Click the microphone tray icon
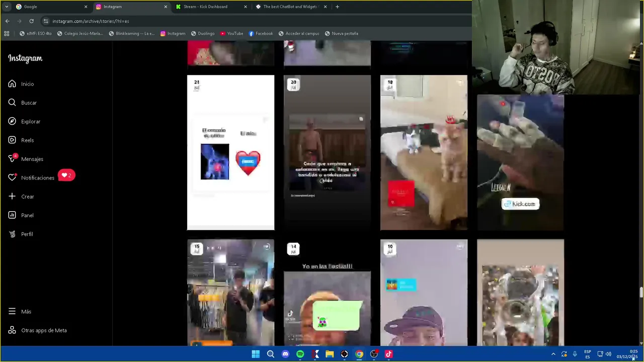This screenshot has height=362, width=644. 575,354
